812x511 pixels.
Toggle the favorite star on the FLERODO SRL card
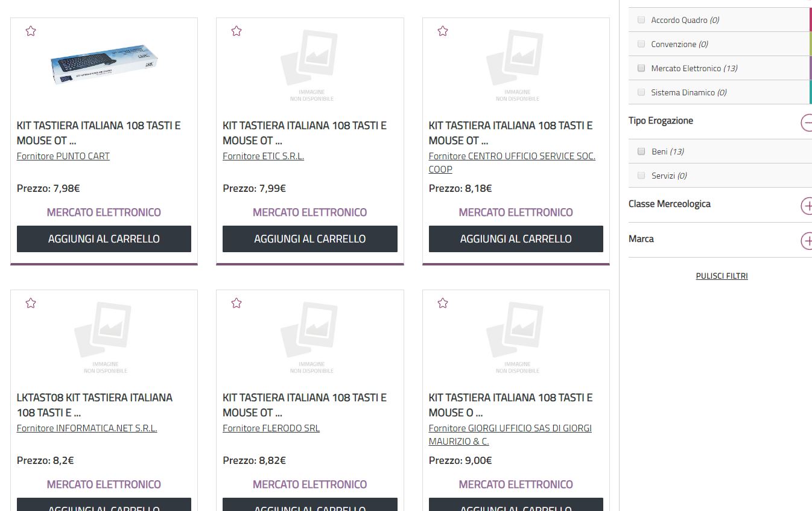236,303
